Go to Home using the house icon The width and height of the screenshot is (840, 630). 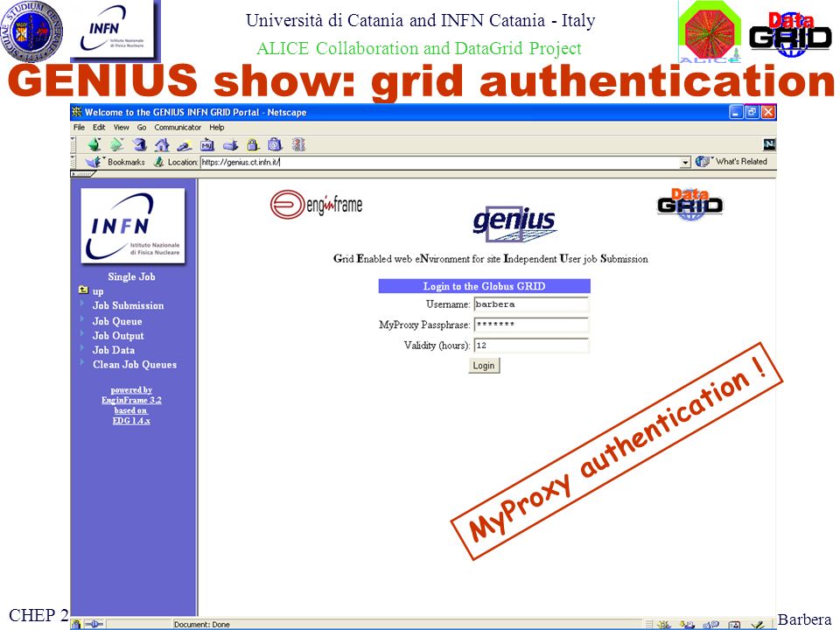(x=162, y=144)
